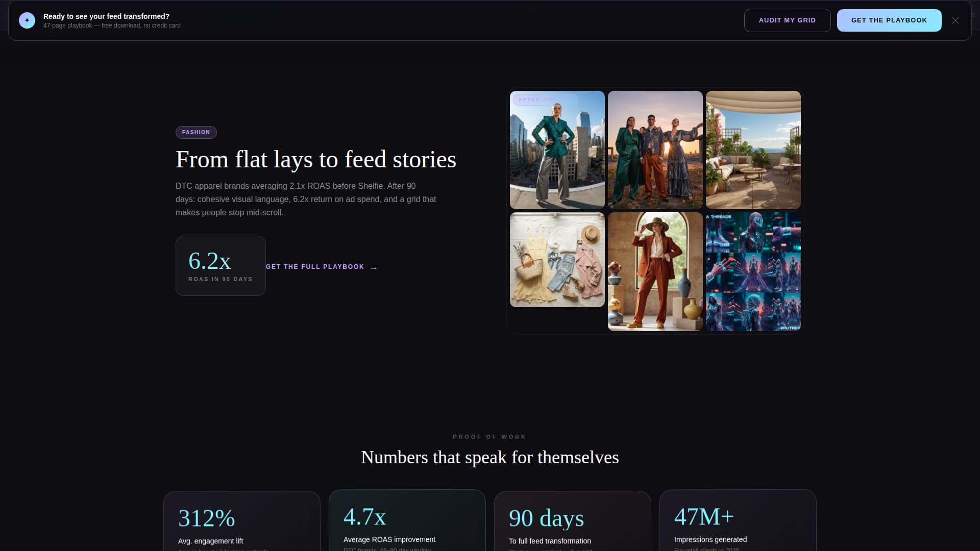Open the flat lay clothing photo

[x=557, y=260]
